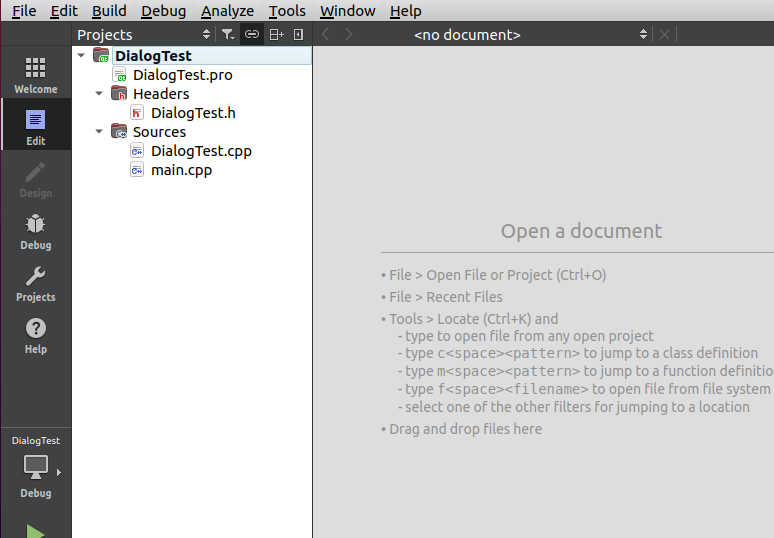Open the File menu
The height and width of the screenshot is (538, 774).
click(24, 11)
